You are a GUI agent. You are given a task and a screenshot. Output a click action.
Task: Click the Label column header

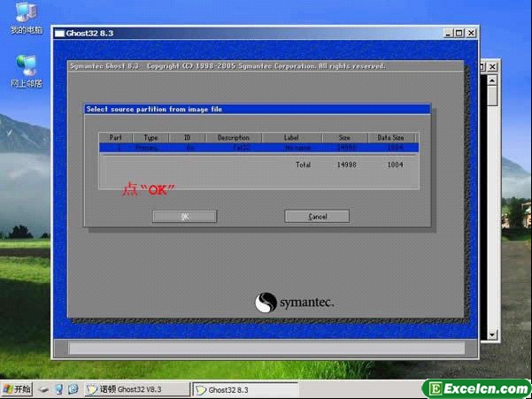coord(291,138)
